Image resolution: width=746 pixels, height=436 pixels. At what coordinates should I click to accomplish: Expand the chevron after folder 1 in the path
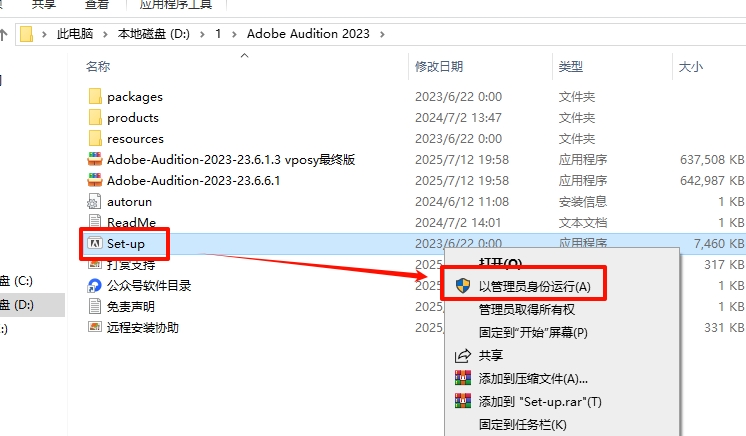click(234, 34)
